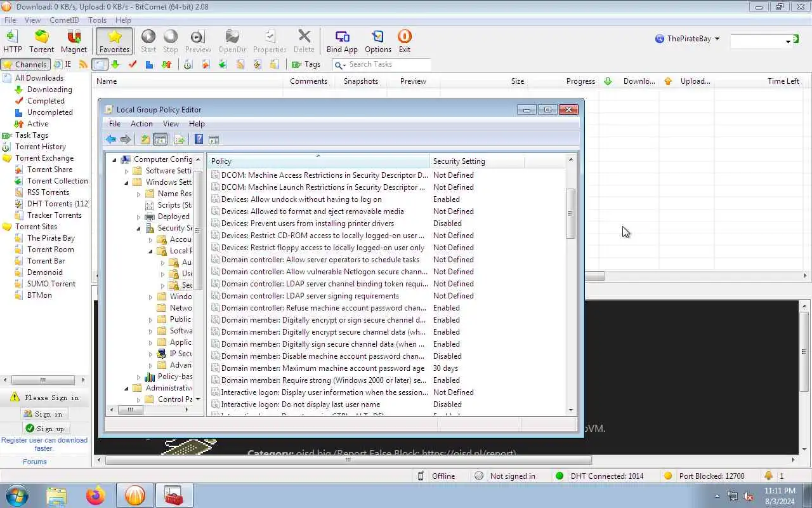The height and width of the screenshot is (508, 812).
Task: Click the IE button in filter toolbar
Action: click(x=62, y=64)
